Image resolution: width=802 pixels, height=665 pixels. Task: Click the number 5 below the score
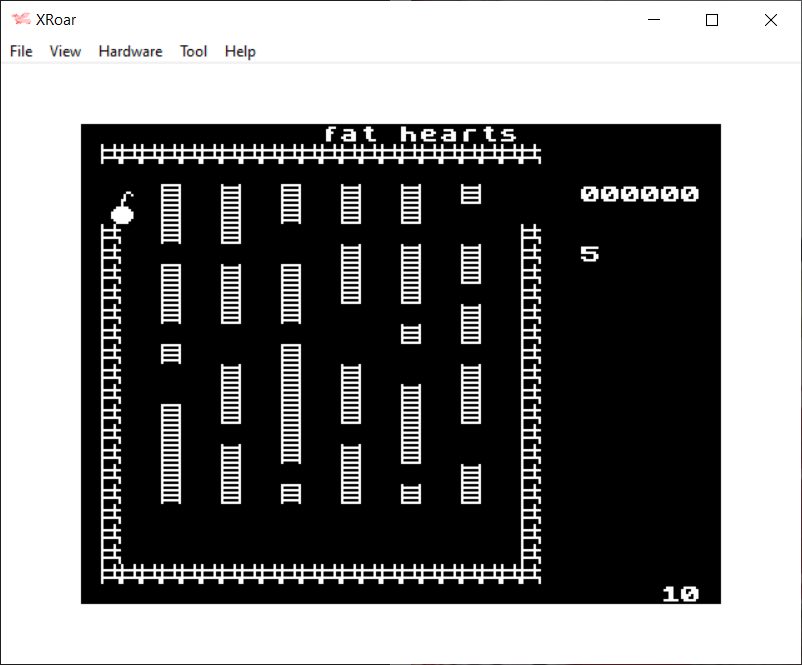(589, 254)
